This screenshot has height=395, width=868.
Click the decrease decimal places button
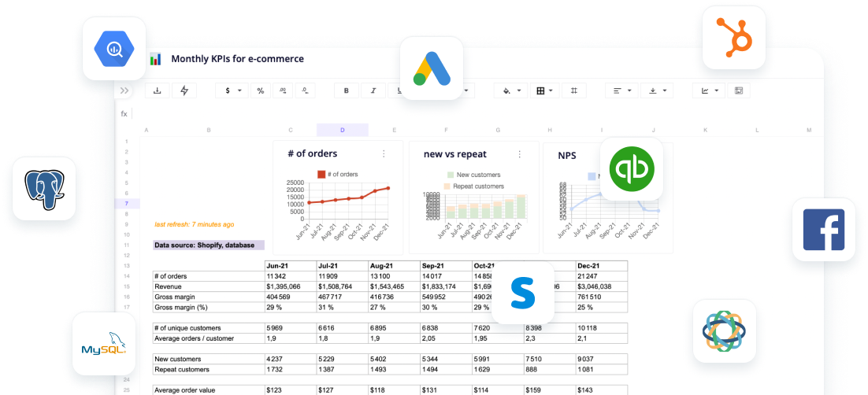(x=305, y=90)
